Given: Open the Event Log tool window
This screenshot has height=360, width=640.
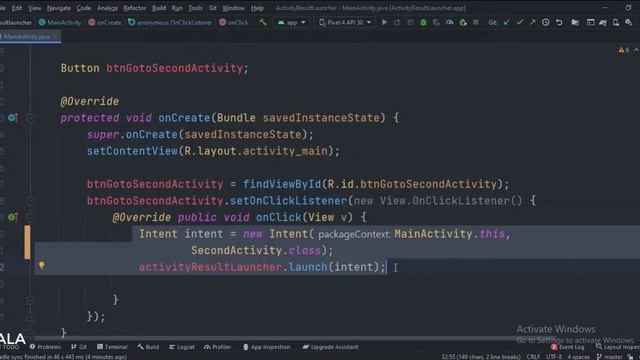Looking at the screenshot, I should tap(568, 347).
